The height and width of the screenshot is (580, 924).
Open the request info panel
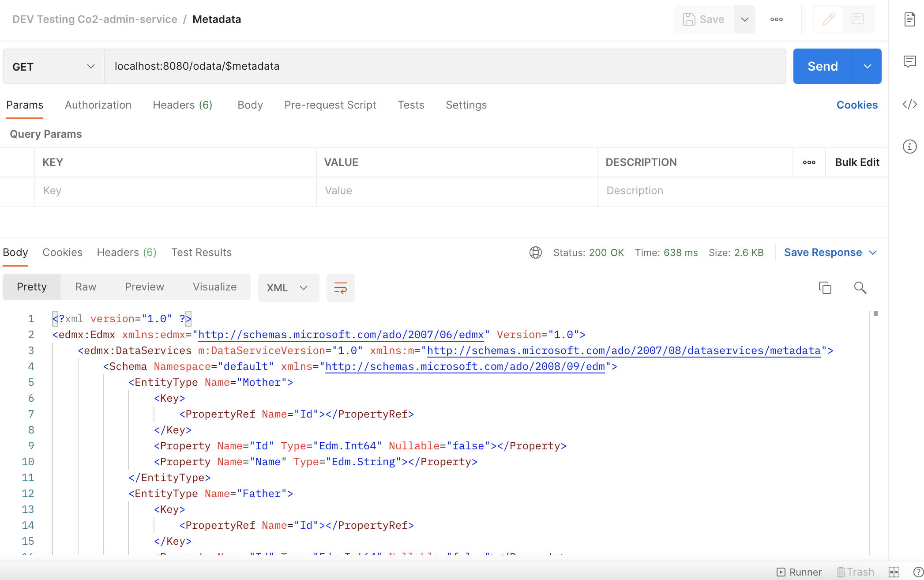[909, 147]
